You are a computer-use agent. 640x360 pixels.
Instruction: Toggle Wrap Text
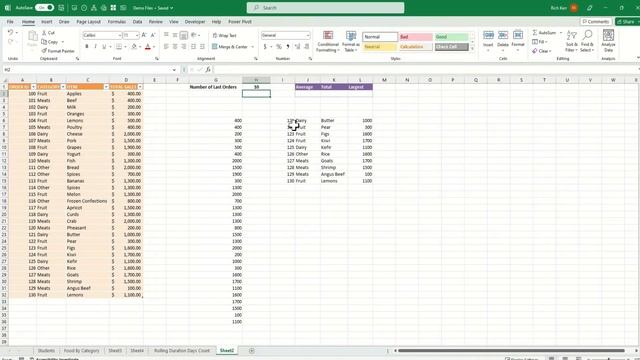pyautogui.click(x=224, y=36)
